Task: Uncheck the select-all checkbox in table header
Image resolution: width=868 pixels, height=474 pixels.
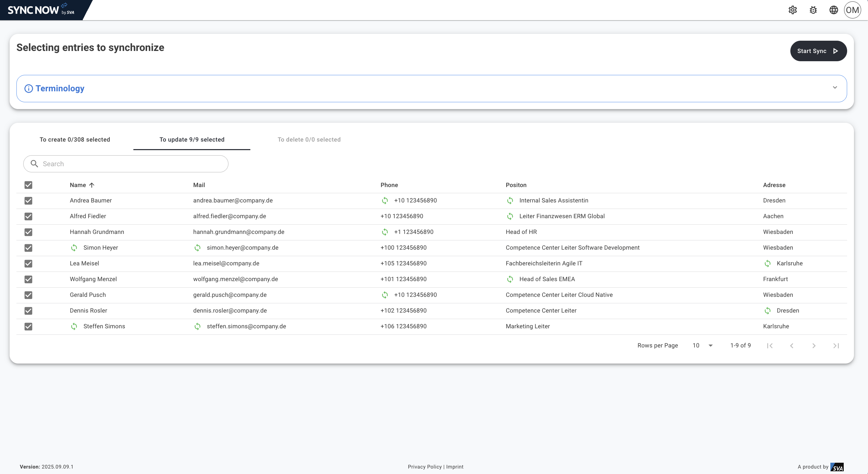Action: [x=28, y=185]
